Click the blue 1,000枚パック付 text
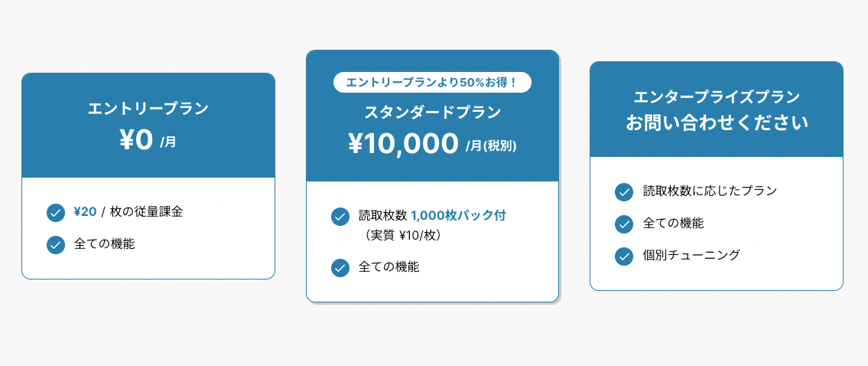The height and width of the screenshot is (366, 868). coord(458,216)
